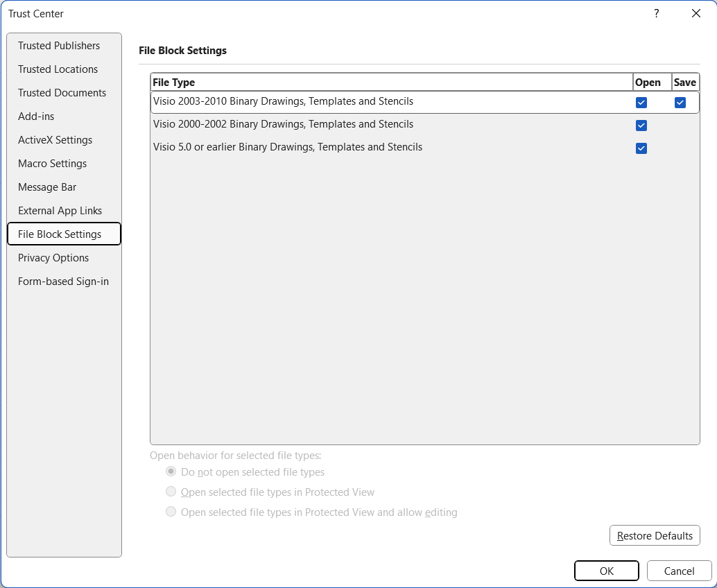
Task: Toggle Open for Visio 2000-2002 files
Action: (641, 126)
